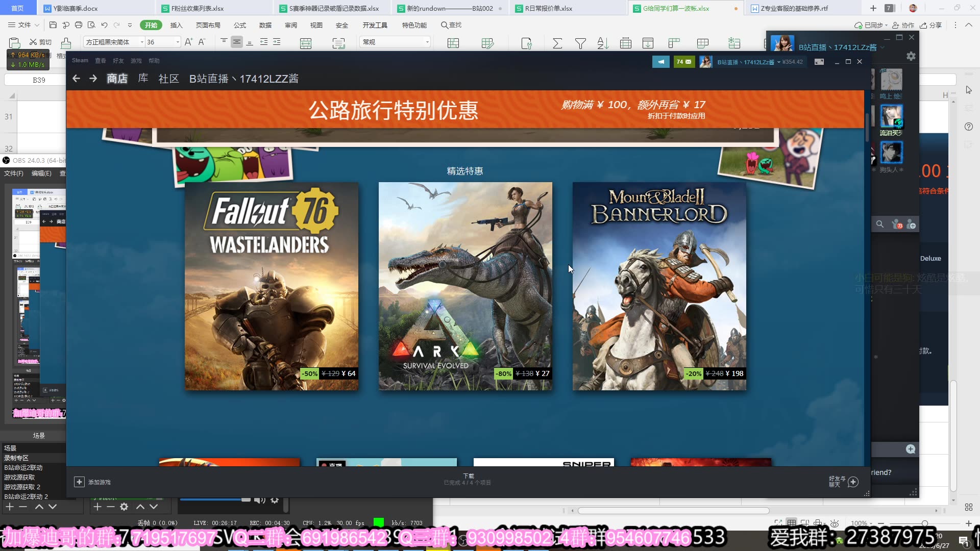Viewport: 980px width, 551px height.
Task: Mute the OBS mixer audio channel
Action: pyautogui.click(x=259, y=500)
